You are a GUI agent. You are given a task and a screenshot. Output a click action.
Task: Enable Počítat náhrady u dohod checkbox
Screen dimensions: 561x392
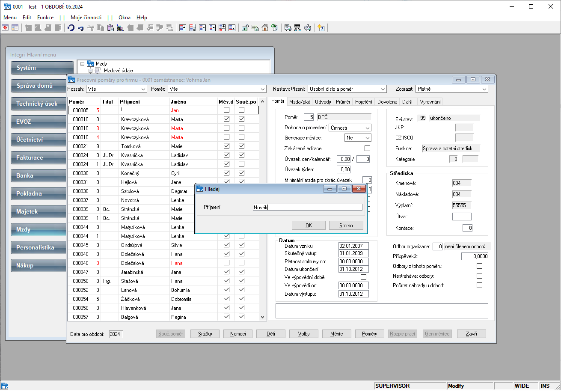click(479, 285)
